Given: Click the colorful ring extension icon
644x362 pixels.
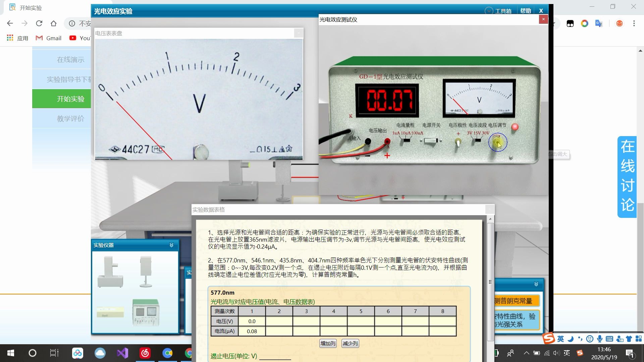Looking at the screenshot, I should [585, 23].
